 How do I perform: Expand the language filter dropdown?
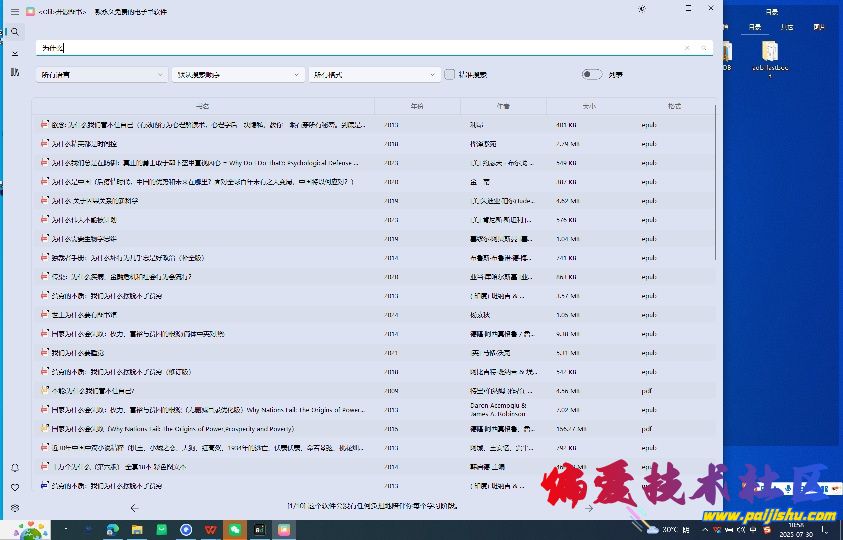click(x=101, y=74)
